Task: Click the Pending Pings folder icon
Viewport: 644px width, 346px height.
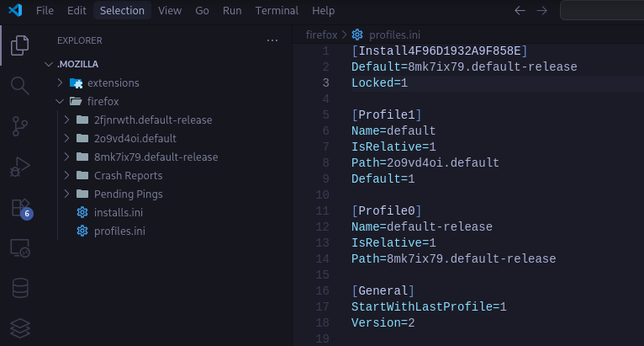Action: (x=82, y=194)
